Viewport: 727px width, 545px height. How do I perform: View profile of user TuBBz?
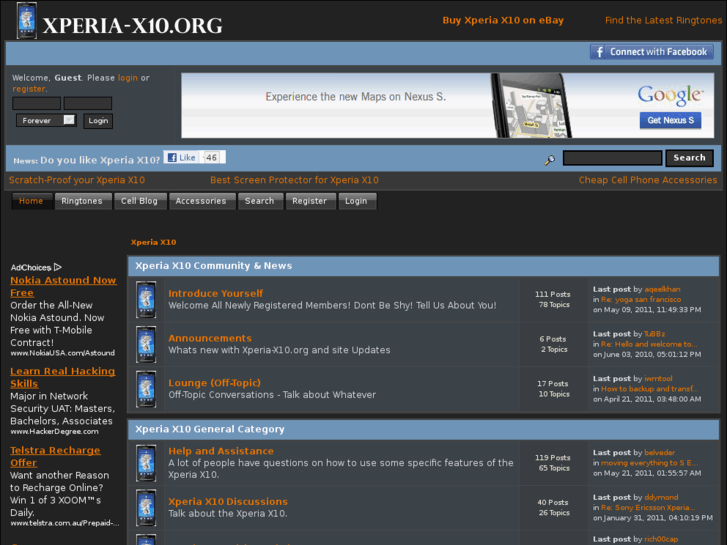(x=655, y=334)
